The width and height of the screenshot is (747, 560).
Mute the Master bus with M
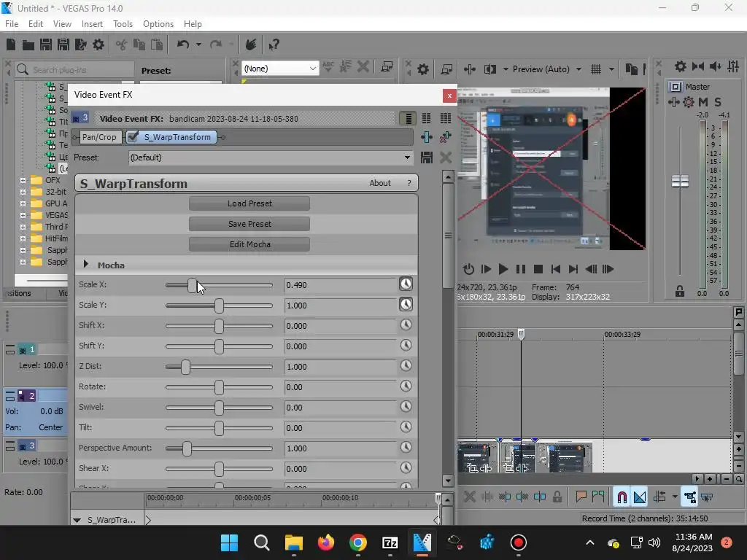coord(703,102)
